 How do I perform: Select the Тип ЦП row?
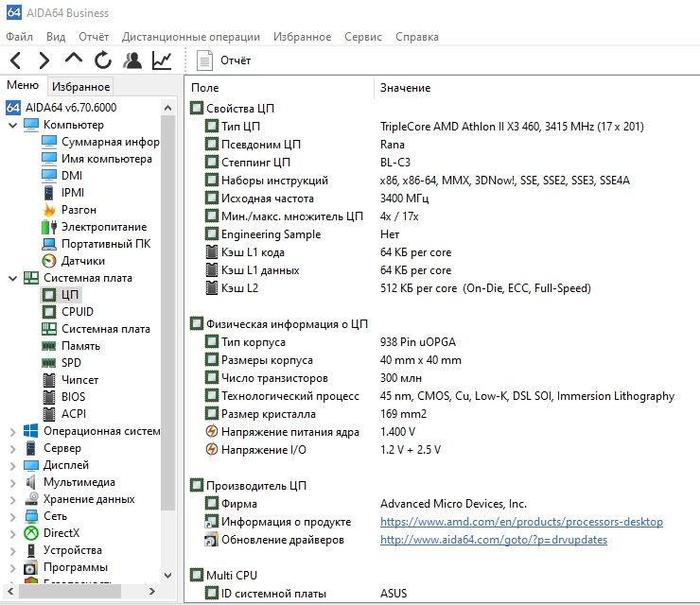click(x=424, y=127)
